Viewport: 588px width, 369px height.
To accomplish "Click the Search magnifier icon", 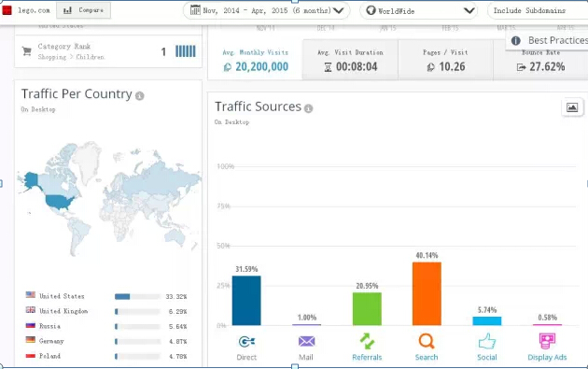I will [427, 341].
